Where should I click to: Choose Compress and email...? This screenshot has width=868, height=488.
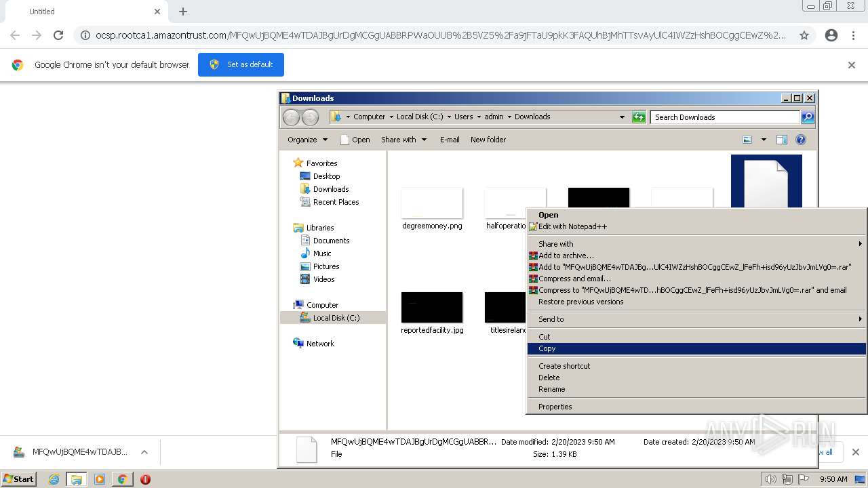coord(696,279)
